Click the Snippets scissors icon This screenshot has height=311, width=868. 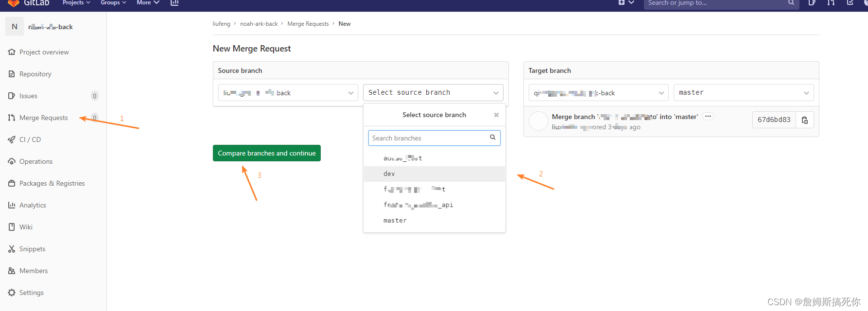pyautogui.click(x=12, y=249)
